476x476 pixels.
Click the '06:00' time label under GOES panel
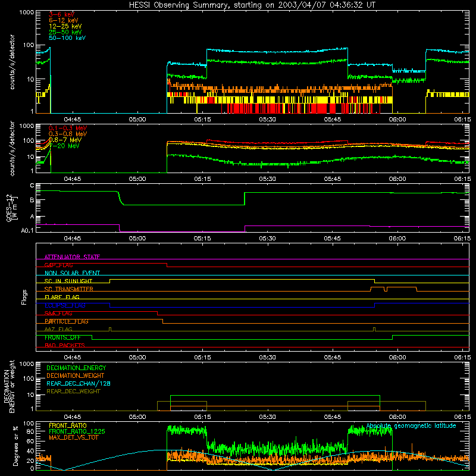(397, 239)
